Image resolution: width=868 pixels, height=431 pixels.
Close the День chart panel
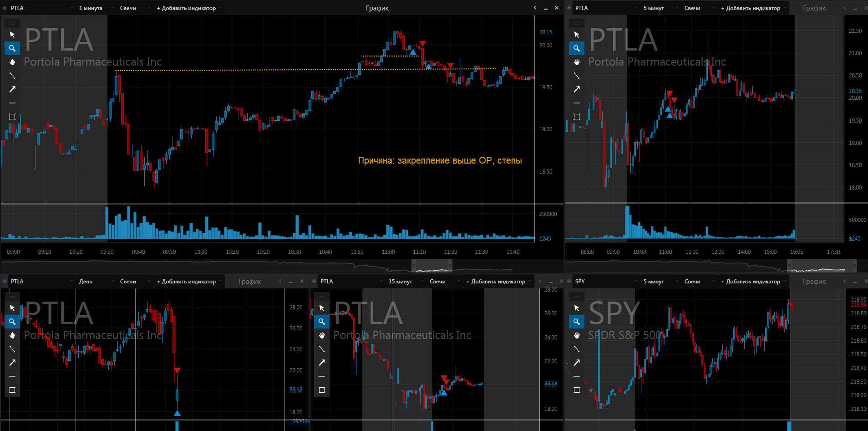(301, 282)
